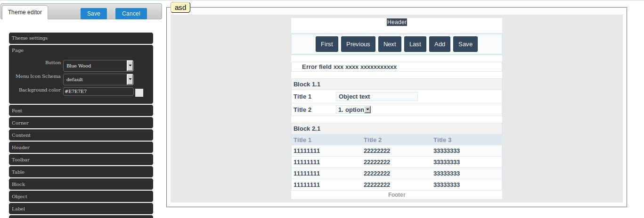This screenshot has width=644, height=218.
Task: Open the '1. option' dropdown for Title 2
Action: [354, 109]
